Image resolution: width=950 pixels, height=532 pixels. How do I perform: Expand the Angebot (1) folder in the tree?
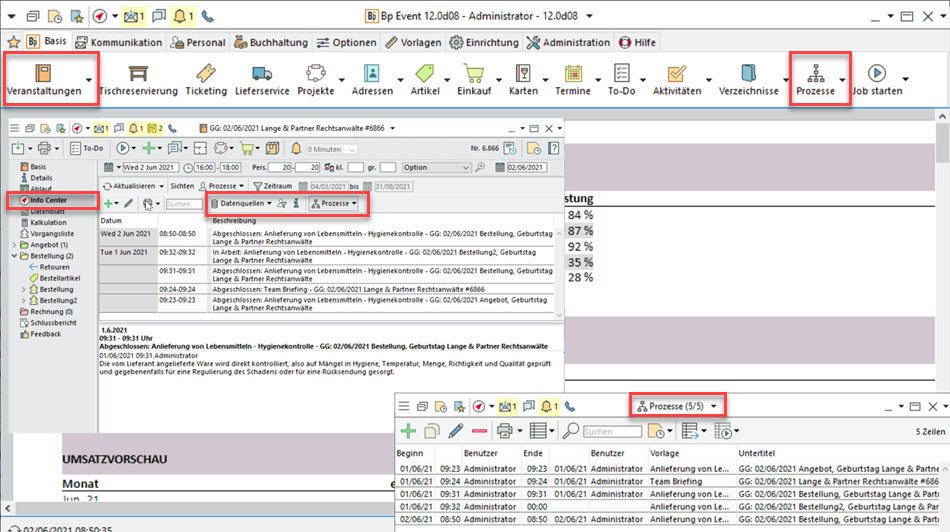(x=14, y=245)
